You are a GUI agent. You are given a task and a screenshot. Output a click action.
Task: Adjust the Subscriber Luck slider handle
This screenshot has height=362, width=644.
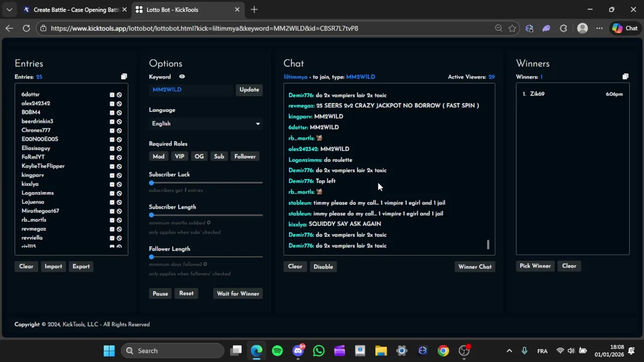tap(151, 183)
